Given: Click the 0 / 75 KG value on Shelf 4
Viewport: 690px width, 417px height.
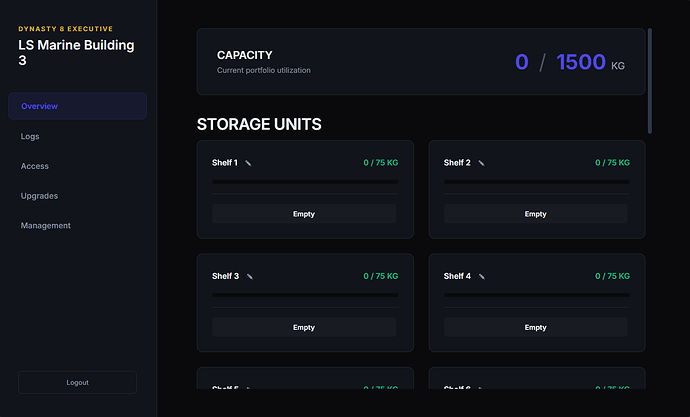Looking at the screenshot, I should tap(613, 276).
